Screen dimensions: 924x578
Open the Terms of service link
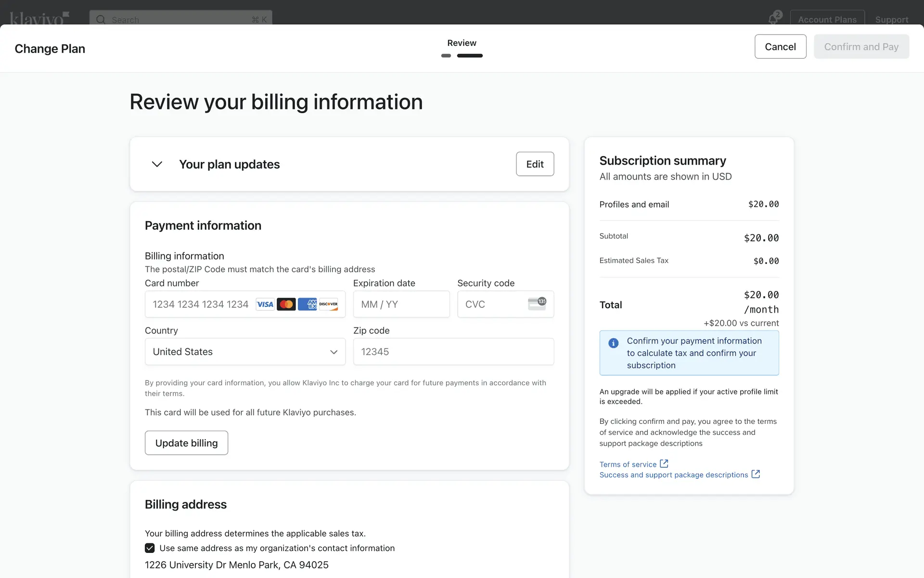point(628,464)
